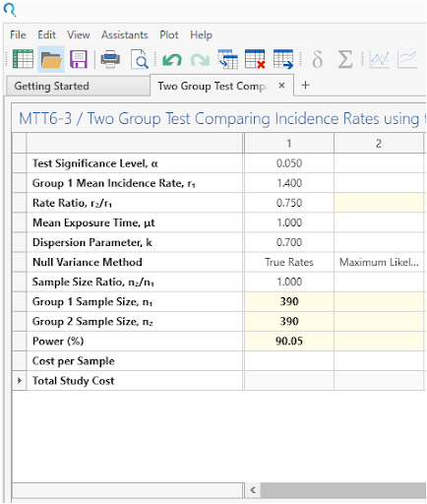Select column 1 header
The image size is (427, 504).
coord(289,144)
